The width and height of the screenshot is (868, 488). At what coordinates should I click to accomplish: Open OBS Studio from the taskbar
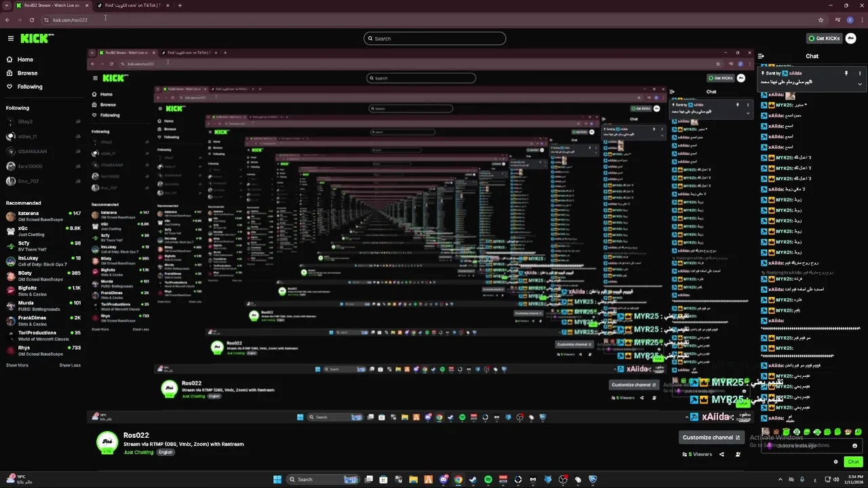coord(563,479)
